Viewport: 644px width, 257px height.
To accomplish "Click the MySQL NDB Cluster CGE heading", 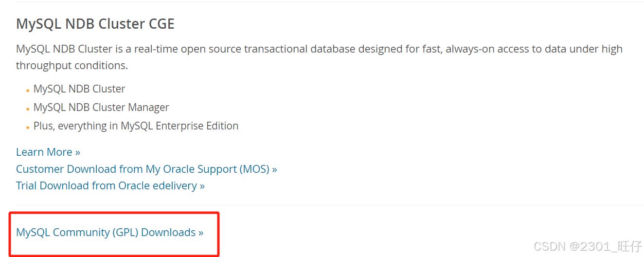I will click(x=95, y=24).
